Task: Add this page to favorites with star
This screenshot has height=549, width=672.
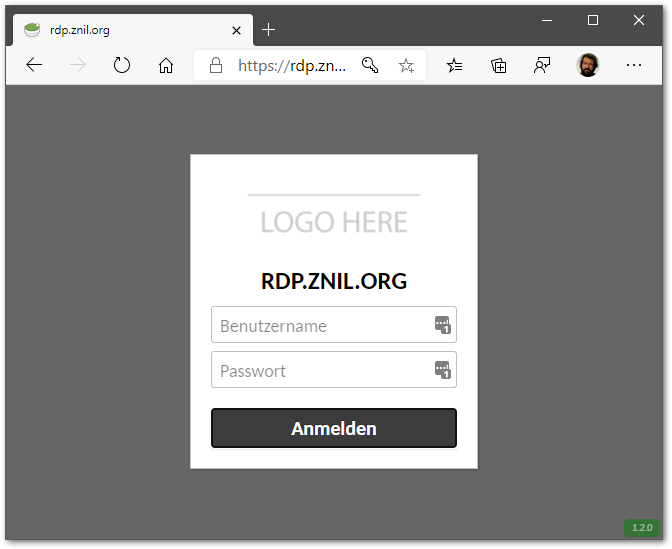Action: click(x=406, y=66)
